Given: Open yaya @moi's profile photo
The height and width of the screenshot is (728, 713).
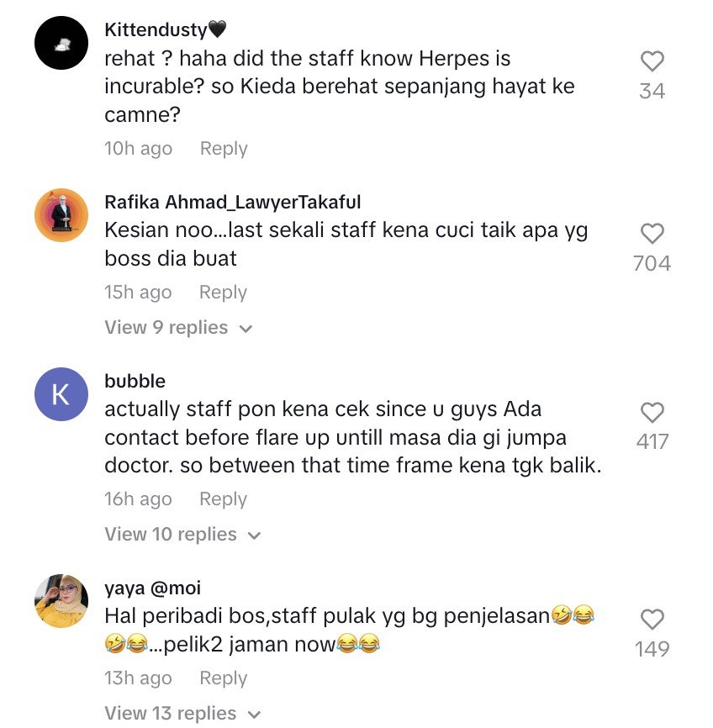Looking at the screenshot, I should pyautogui.click(x=61, y=601).
